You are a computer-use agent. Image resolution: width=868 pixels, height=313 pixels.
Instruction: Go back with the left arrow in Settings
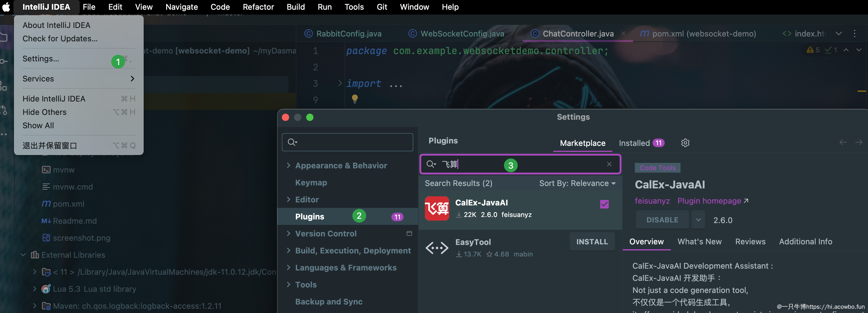click(843, 142)
